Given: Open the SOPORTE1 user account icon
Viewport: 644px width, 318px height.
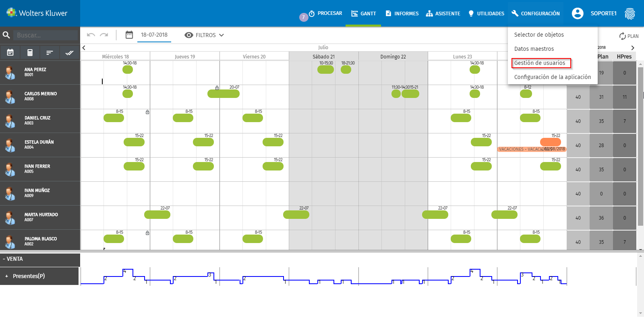Looking at the screenshot, I should [578, 13].
